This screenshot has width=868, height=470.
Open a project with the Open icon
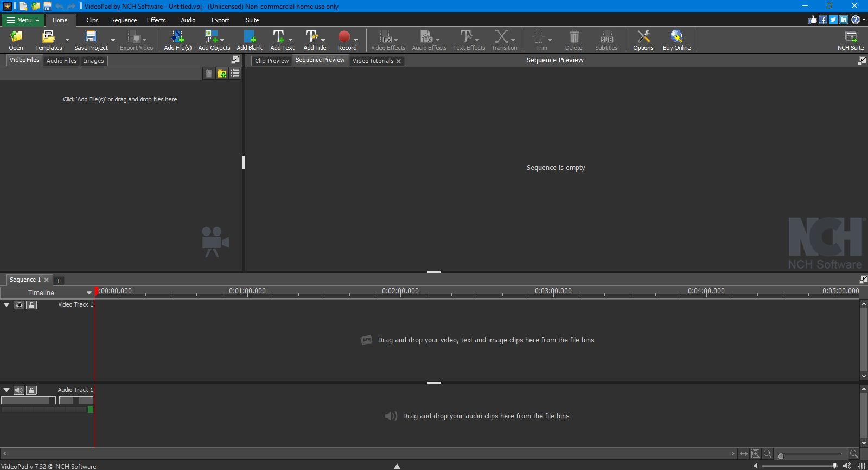[x=16, y=36]
